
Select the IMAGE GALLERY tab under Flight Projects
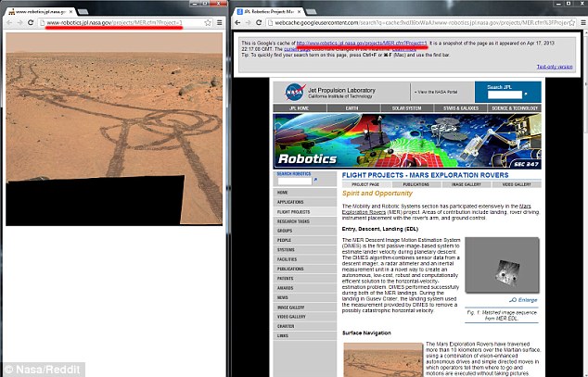tap(467, 184)
